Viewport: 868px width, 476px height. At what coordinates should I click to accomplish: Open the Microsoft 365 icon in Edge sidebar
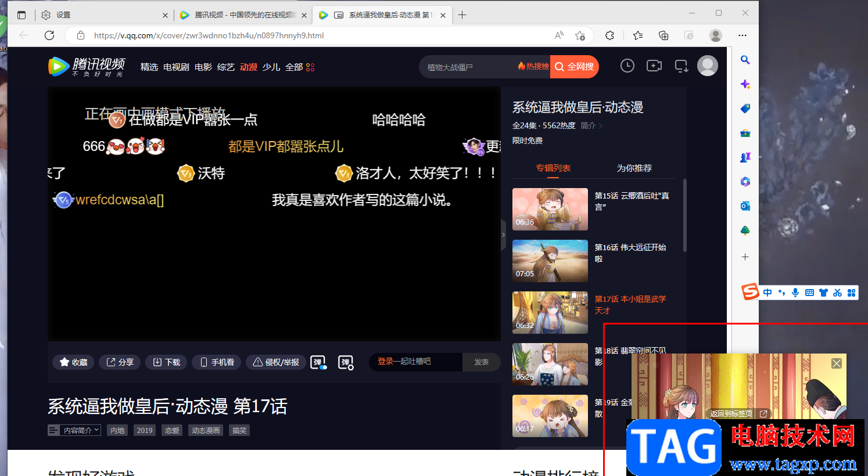tap(745, 182)
